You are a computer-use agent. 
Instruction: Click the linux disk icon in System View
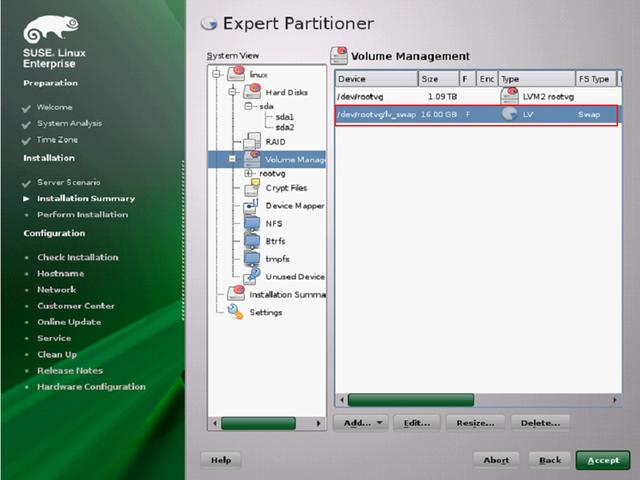(x=236, y=73)
